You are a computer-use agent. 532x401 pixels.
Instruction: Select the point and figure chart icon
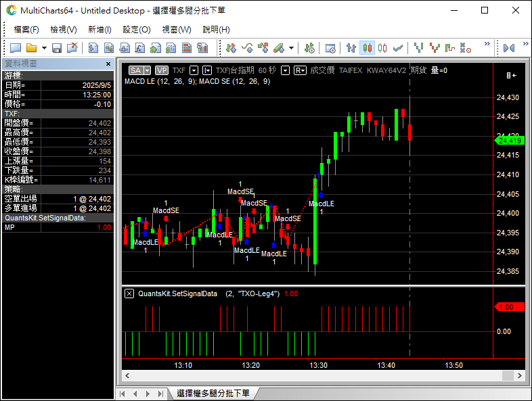click(x=466, y=48)
